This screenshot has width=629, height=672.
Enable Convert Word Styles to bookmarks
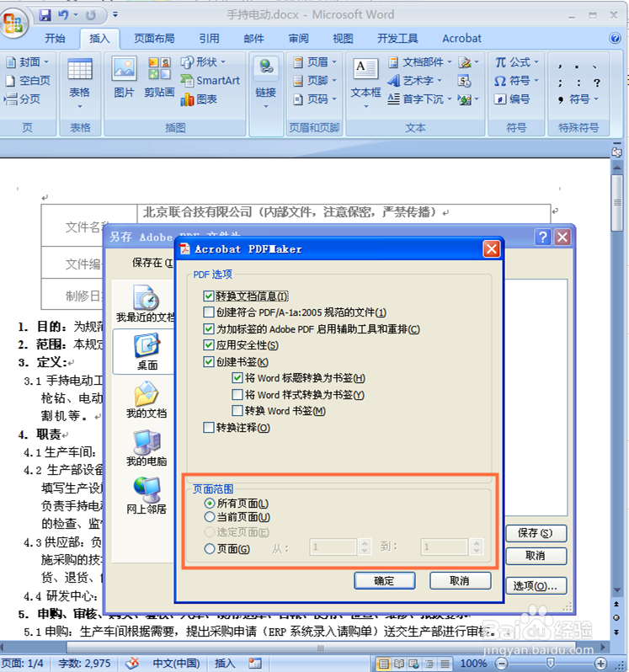(237, 394)
